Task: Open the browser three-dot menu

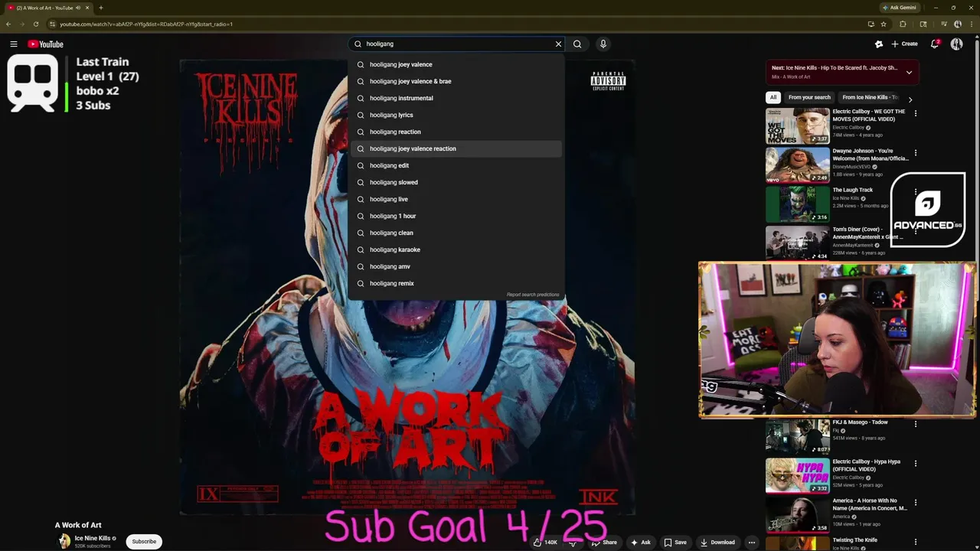Action: point(971,24)
